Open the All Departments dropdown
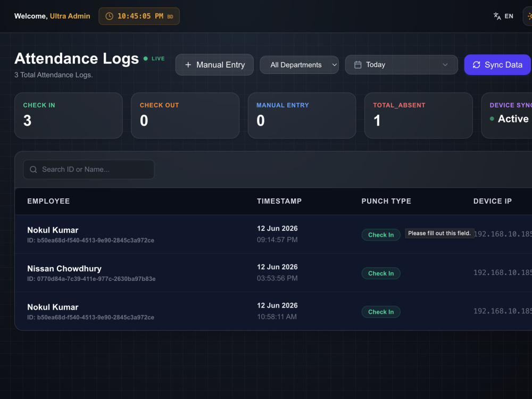Image resolution: width=532 pixels, height=399 pixels. click(x=299, y=64)
